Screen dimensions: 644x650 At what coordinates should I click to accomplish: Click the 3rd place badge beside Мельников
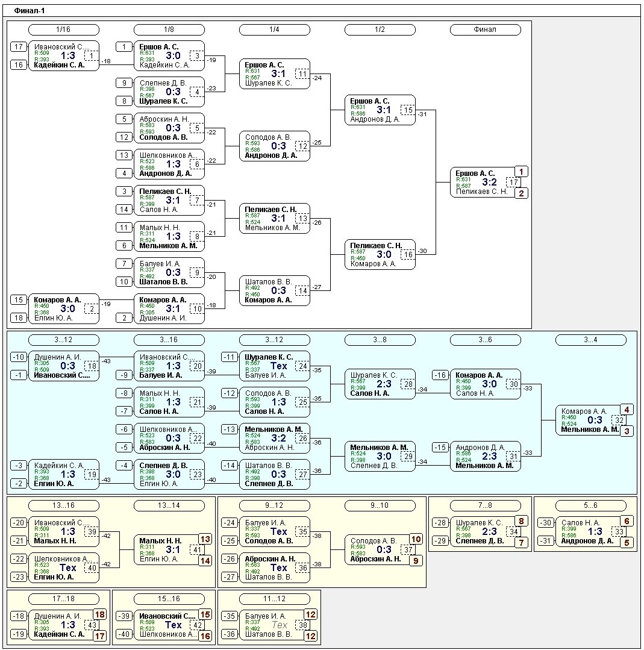pyautogui.click(x=627, y=431)
